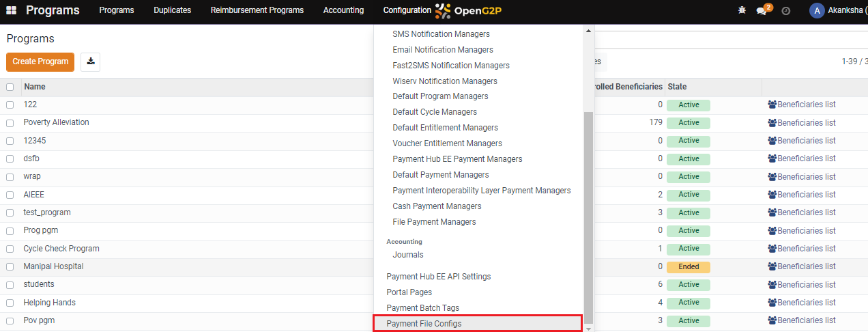The image size is (868, 332).
Task: Click the debug bug icon in navbar
Action: [x=742, y=10]
